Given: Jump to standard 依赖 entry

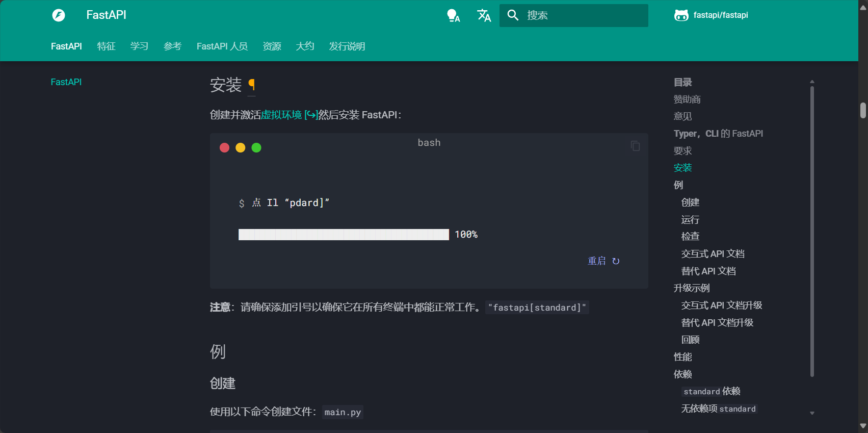Looking at the screenshot, I should point(711,391).
